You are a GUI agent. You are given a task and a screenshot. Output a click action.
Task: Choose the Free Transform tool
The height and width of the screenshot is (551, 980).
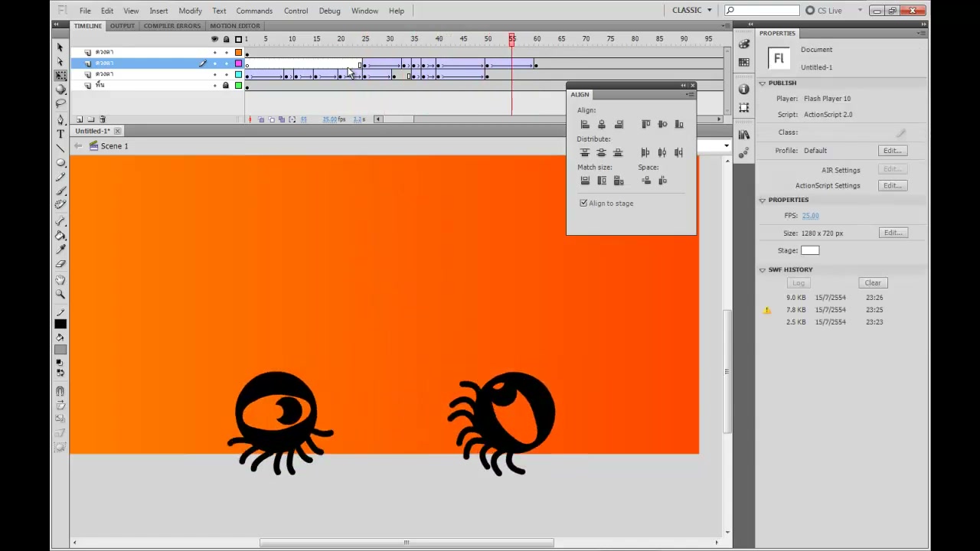pos(60,75)
